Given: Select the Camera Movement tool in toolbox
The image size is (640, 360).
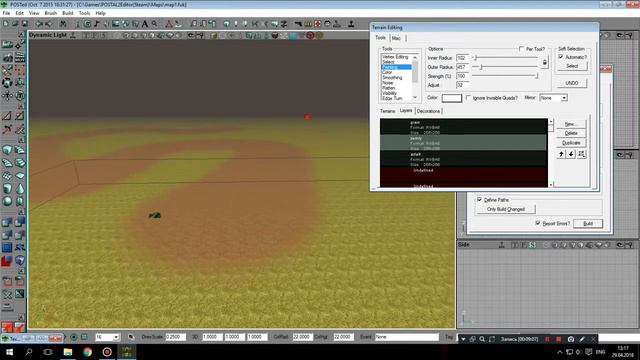Looking at the screenshot, I should 7,44.
